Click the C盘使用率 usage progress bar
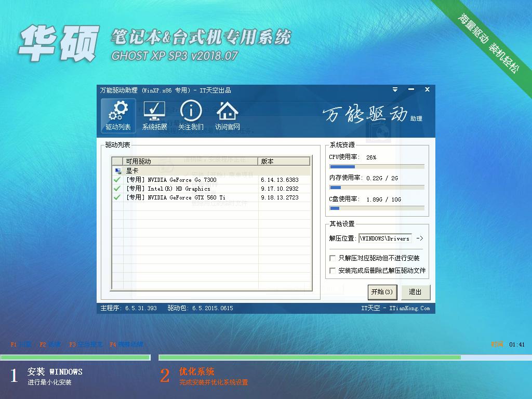This screenshot has width=532, height=399. coord(377,208)
